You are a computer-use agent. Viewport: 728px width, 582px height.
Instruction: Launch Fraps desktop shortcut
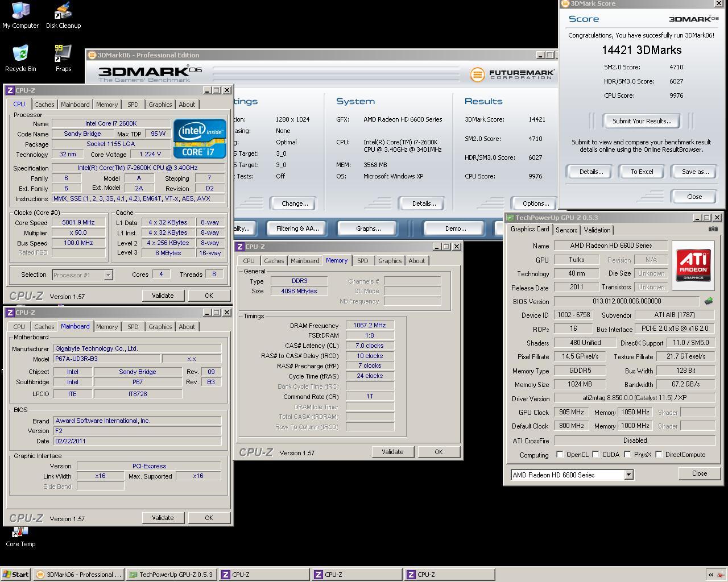(x=63, y=59)
